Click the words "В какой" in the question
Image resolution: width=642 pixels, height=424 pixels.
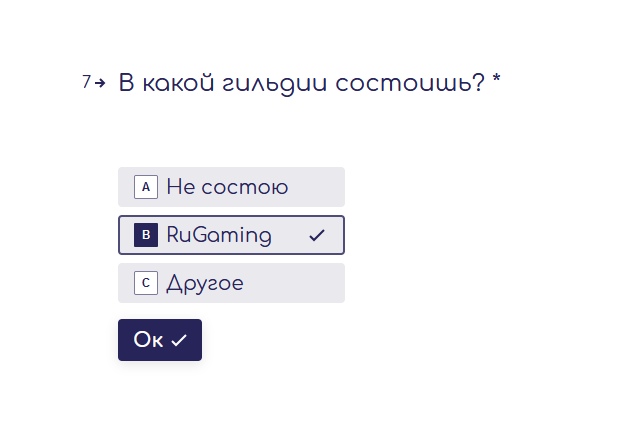[157, 83]
